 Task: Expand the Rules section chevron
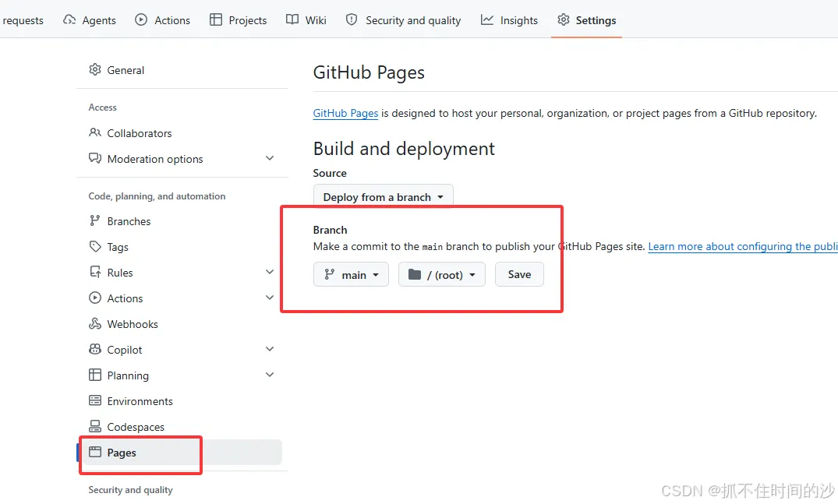coord(270,272)
